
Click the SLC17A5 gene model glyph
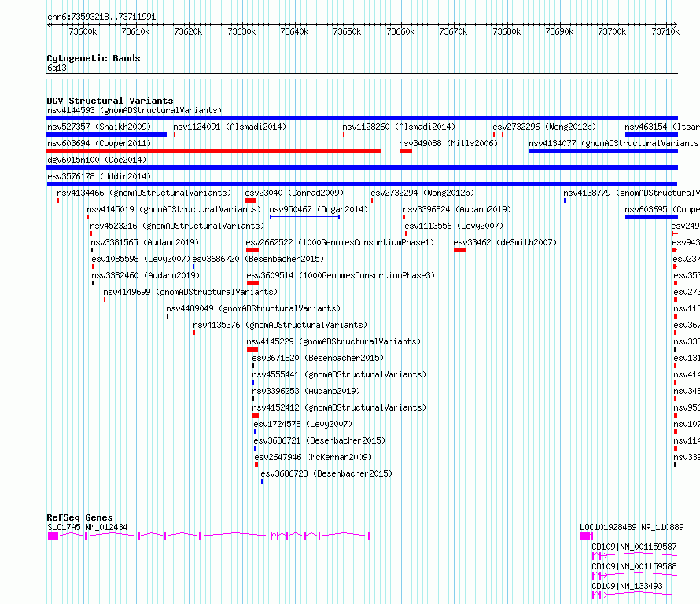208,536
